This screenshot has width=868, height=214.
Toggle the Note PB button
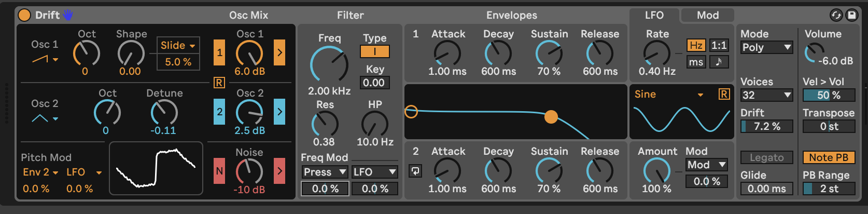pos(829,157)
